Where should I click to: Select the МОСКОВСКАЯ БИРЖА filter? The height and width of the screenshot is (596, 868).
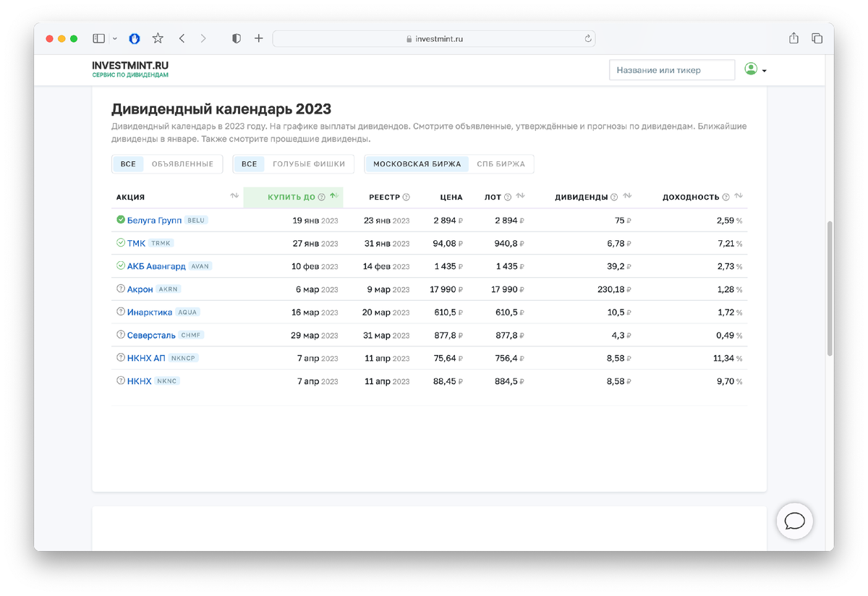(417, 164)
